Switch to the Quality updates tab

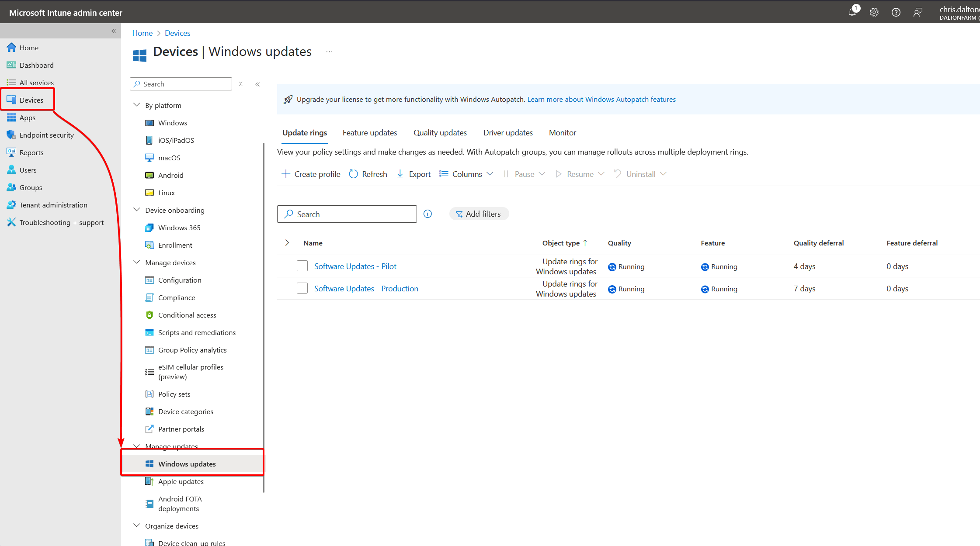440,133
